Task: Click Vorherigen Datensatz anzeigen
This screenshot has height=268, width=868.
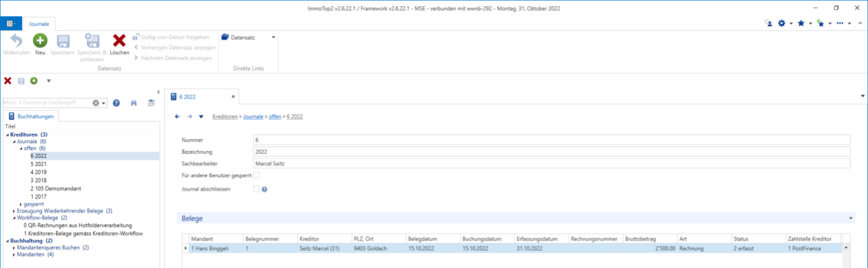Action: coord(174,47)
